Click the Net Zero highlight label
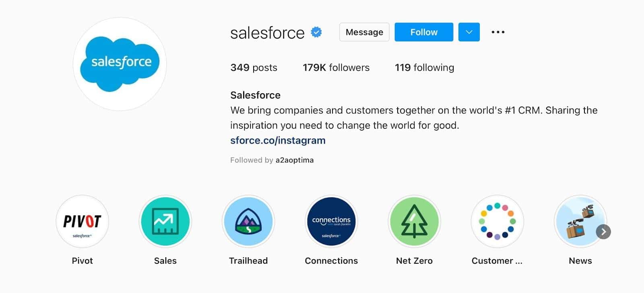 click(414, 261)
